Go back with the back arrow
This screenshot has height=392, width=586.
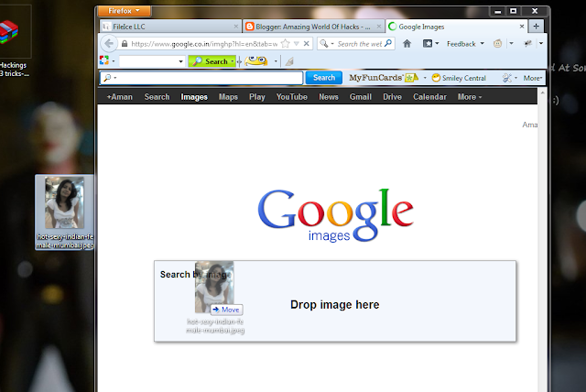click(x=109, y=44)
